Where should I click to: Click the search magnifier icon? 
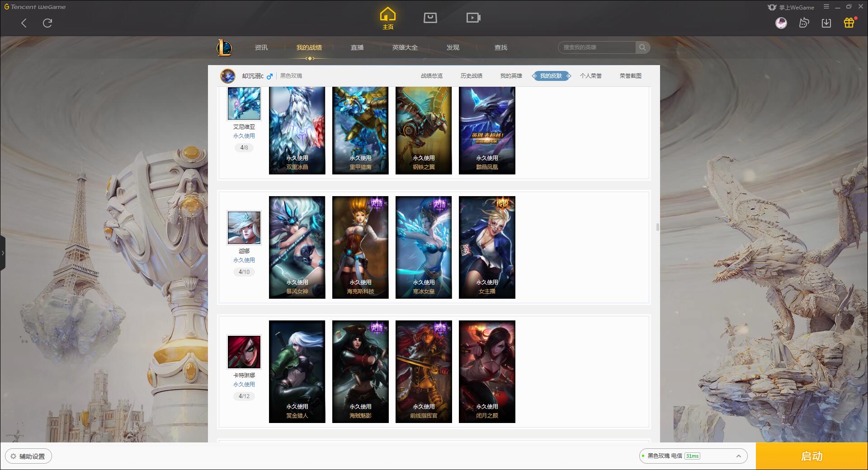pyautogui.click(x=642, y=47)
